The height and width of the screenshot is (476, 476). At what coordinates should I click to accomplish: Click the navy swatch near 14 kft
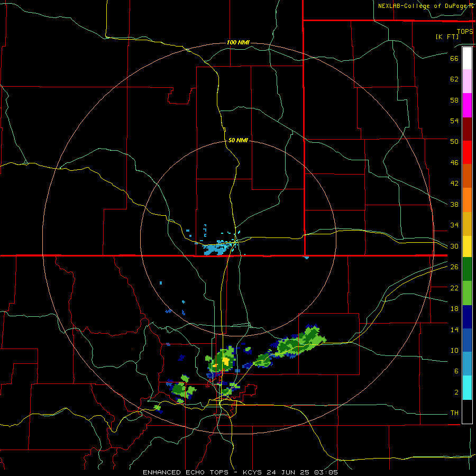[467, 317]
